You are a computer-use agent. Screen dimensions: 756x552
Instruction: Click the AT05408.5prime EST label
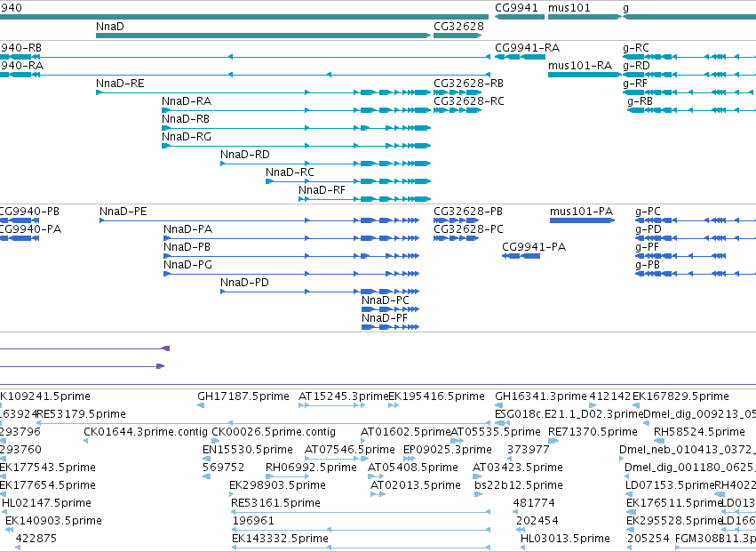coord(413,467)
